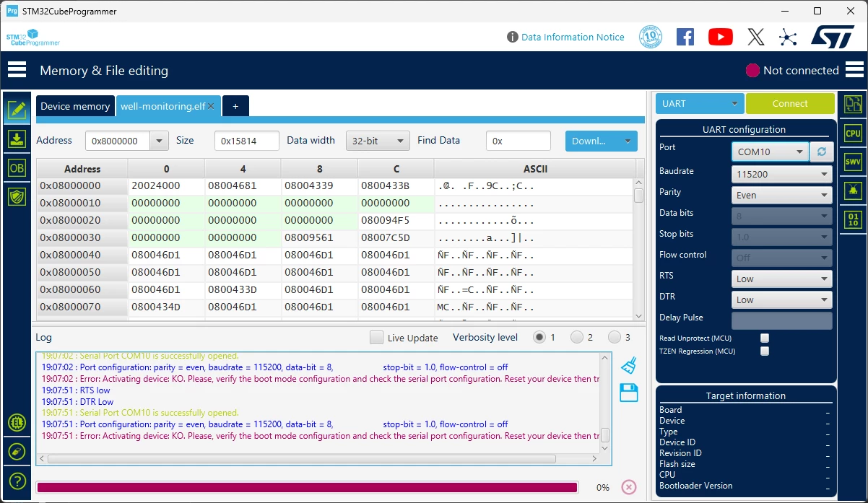Open the binary 0110 tool icon
Screen dimensions: 868x503
(x=853, y=219)
